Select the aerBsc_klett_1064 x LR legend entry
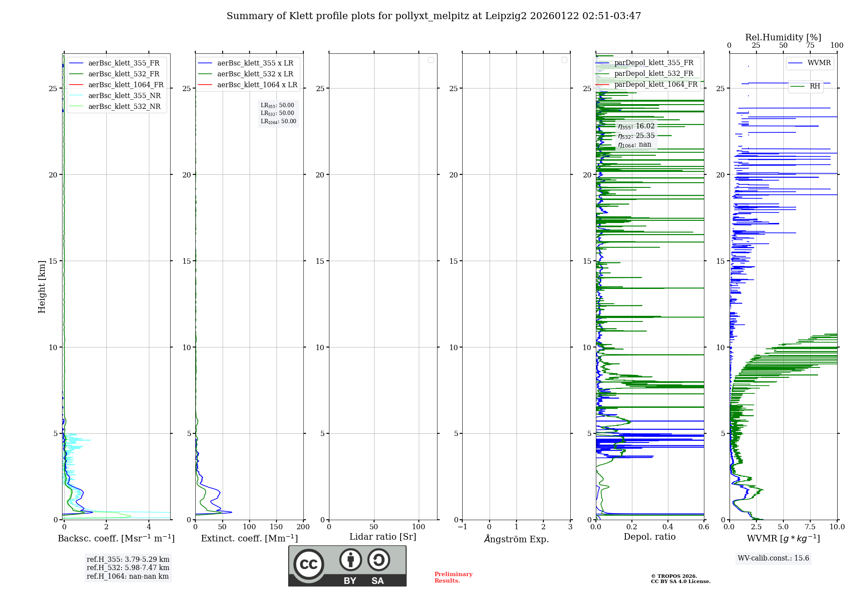 257,85
